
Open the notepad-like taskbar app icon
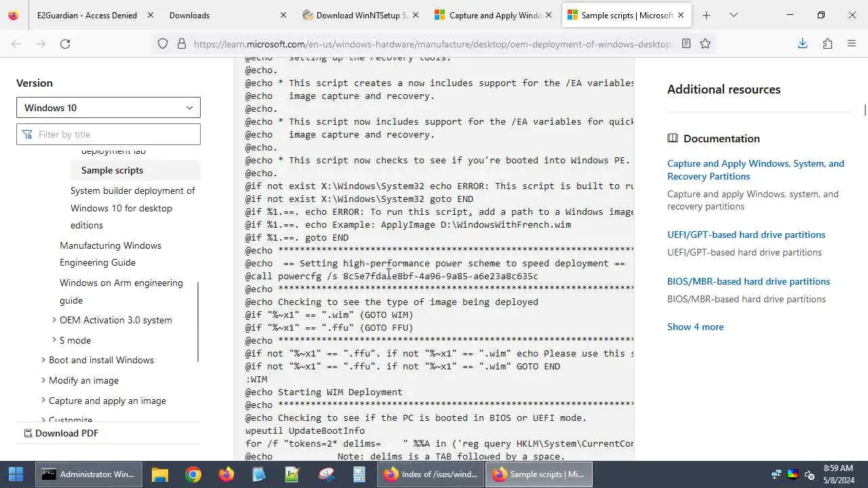259,474
